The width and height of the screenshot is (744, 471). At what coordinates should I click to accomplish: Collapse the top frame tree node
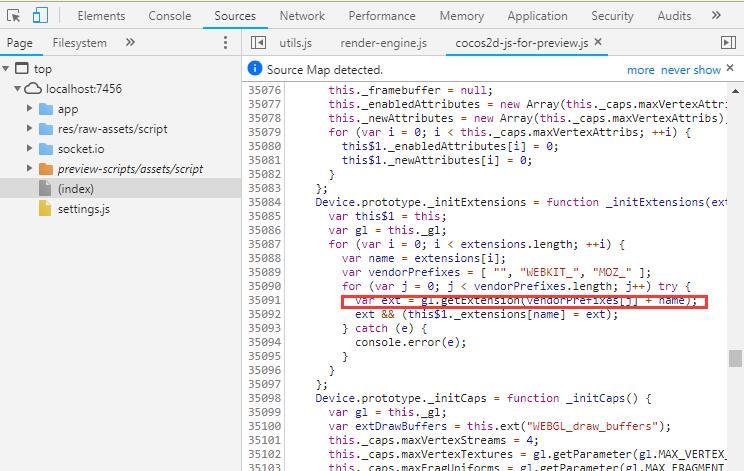coord(6,69)
